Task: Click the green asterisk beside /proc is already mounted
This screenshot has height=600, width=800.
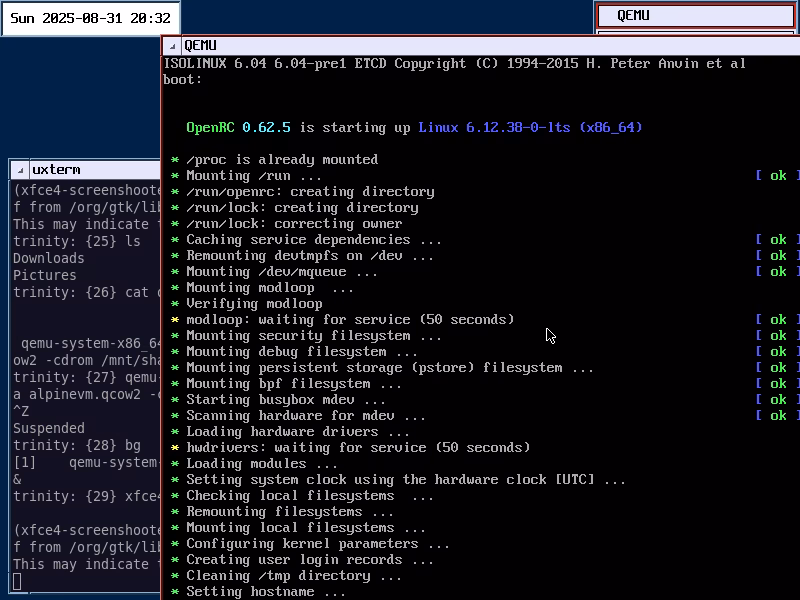Action: point(175,160)
